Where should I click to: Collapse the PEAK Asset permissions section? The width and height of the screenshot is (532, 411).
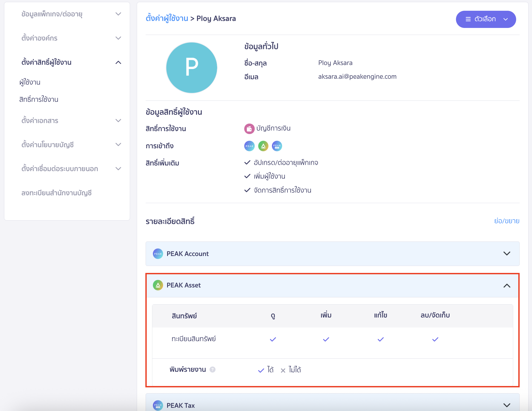coord(507,286)
